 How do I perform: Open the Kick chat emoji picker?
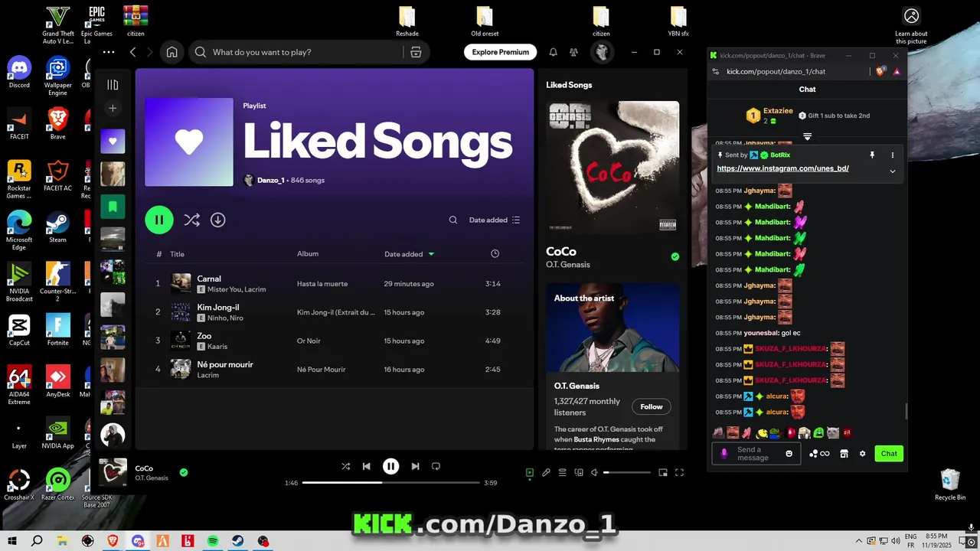point(789,454)
